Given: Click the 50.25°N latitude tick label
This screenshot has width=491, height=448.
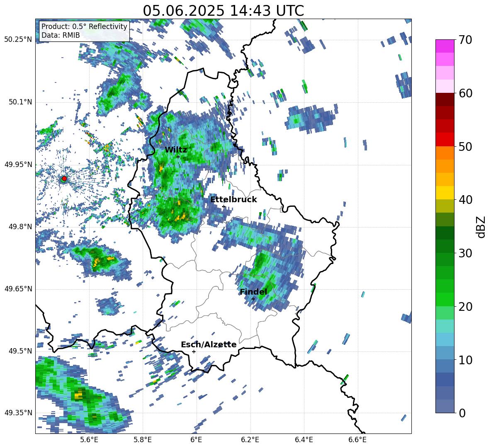Looking at the screenshot, I should (18, 40).
